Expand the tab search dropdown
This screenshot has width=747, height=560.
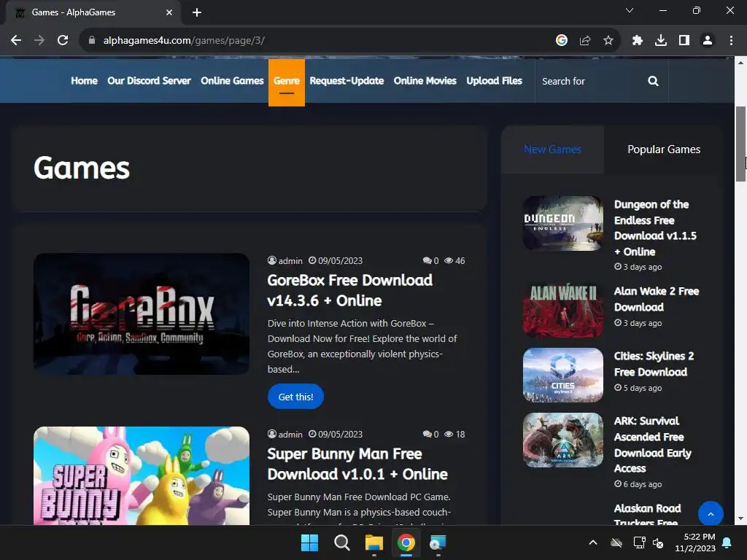[630, 10]
